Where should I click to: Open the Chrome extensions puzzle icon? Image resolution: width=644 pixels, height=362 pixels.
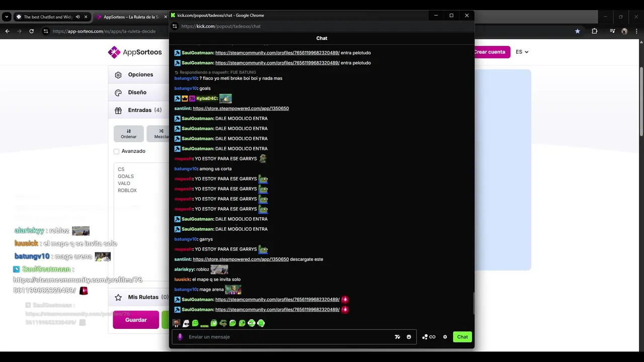point(595,31)
